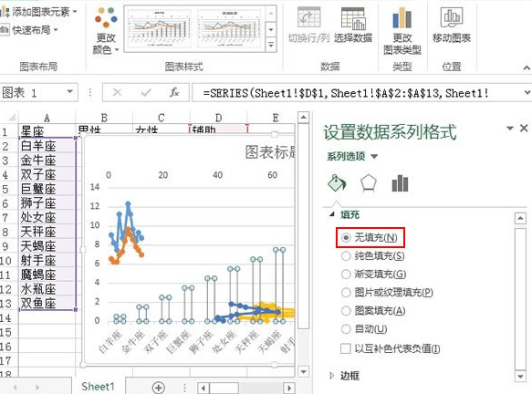
Task: Select row 15 header
Action: [6, 332]
